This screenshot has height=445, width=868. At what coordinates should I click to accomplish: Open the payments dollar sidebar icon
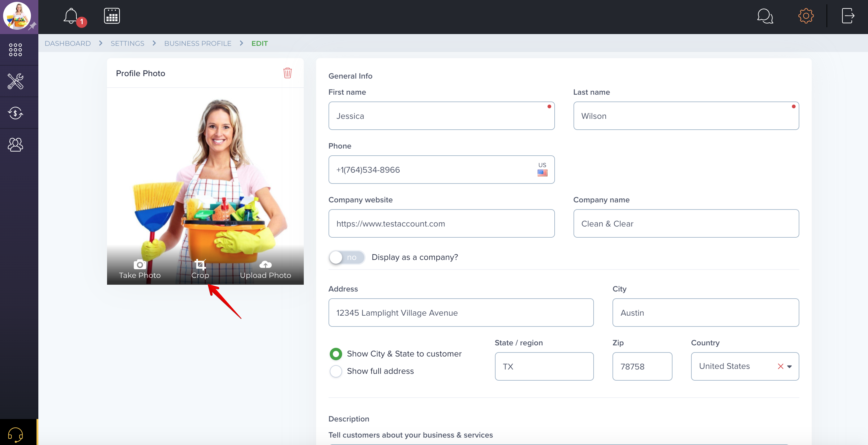(x=15, y=113)
